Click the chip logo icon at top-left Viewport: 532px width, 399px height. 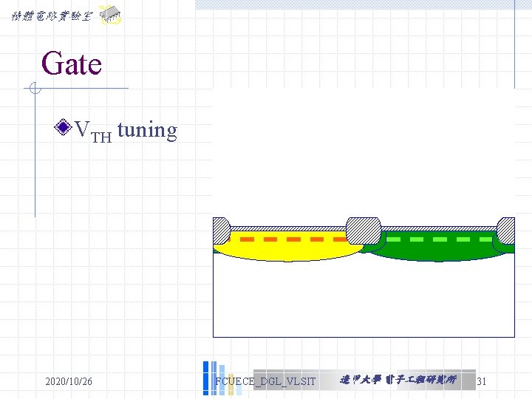110,15
